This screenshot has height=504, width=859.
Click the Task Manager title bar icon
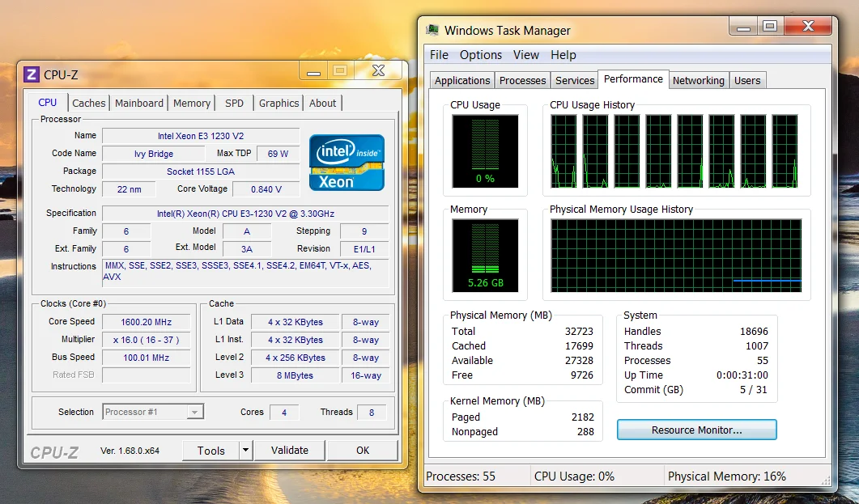432,30
